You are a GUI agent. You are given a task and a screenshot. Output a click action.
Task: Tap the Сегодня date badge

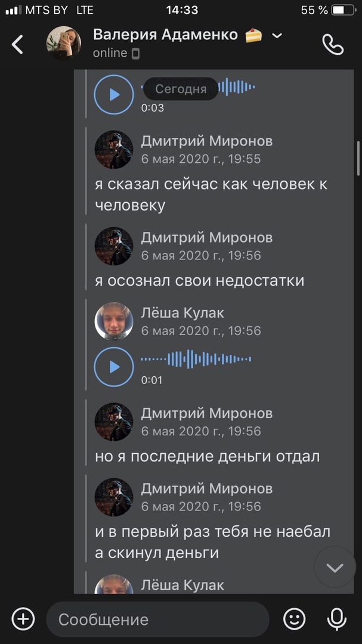click(x=181, y=89)
